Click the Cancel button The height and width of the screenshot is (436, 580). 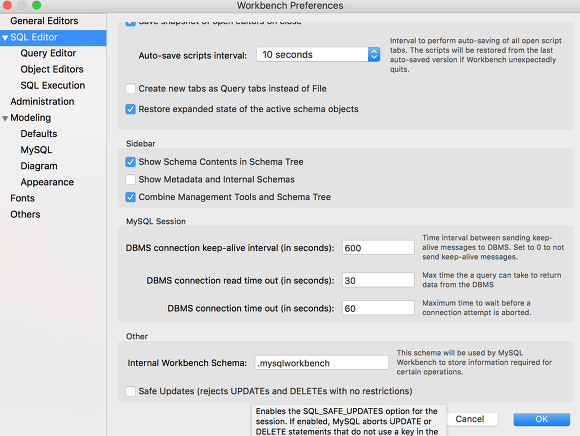coord(470,419)
